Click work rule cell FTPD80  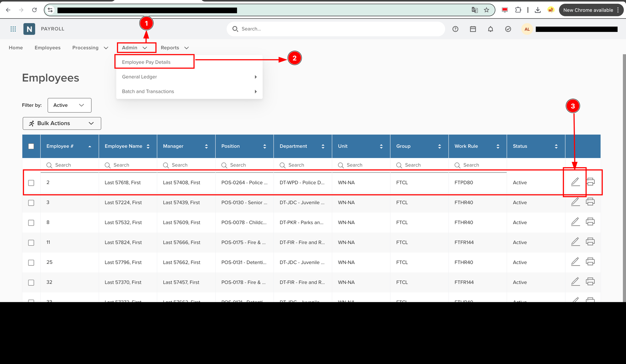464,182
